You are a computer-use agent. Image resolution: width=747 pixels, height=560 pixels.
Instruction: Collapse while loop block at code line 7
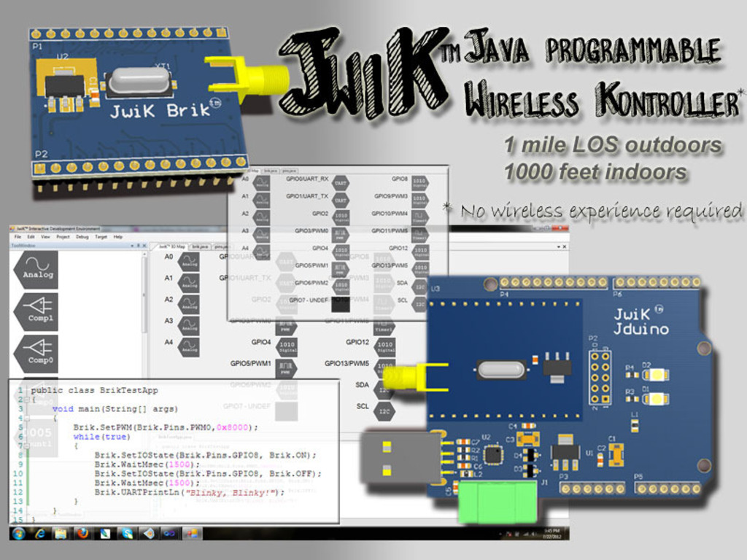[27, 446]
